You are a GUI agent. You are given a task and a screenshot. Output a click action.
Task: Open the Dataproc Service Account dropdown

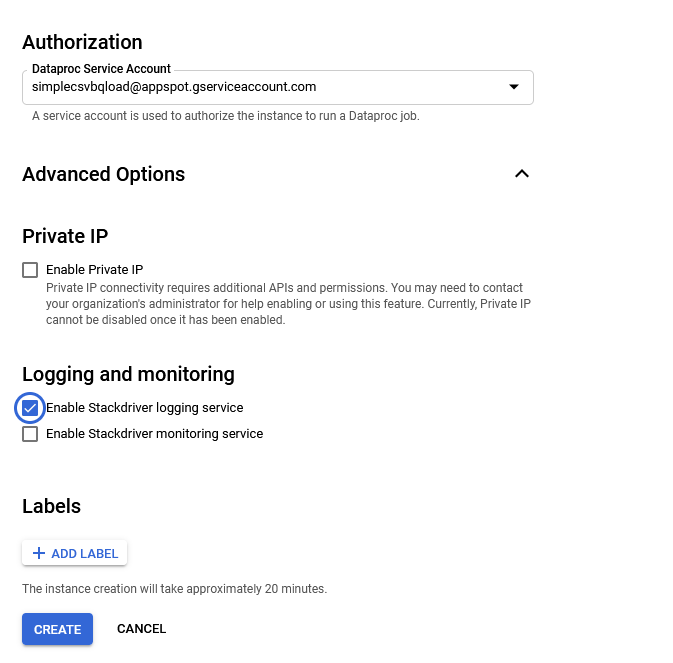click(x=278, y=87)
